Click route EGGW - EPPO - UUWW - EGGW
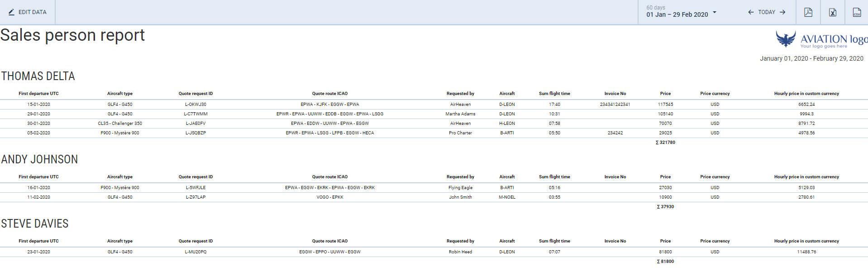This screenshot has height=276, width=868. coord(330,252)
